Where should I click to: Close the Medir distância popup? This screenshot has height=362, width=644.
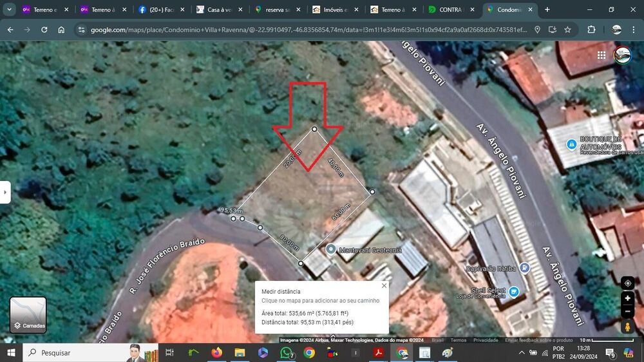384,285
